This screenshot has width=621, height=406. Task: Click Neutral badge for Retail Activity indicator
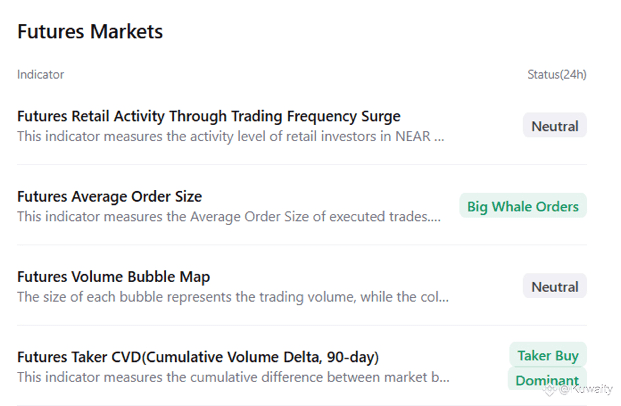(554, 126)
